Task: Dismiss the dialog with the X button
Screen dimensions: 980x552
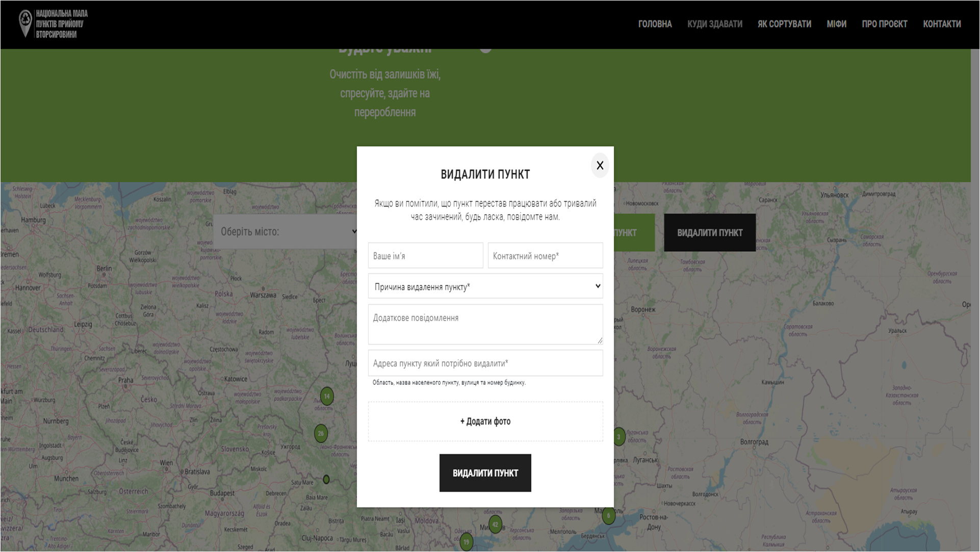Action: (x=600, y=165)
